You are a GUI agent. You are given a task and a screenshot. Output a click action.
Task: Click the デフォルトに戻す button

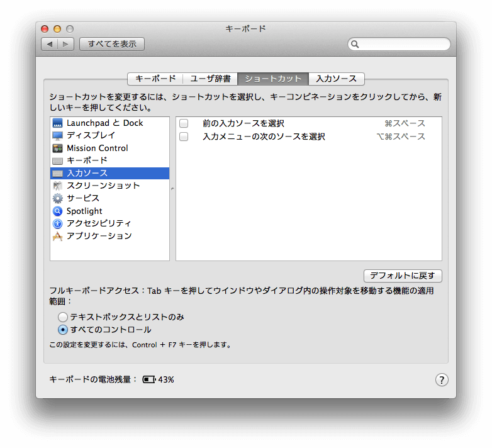coord(403,276)
